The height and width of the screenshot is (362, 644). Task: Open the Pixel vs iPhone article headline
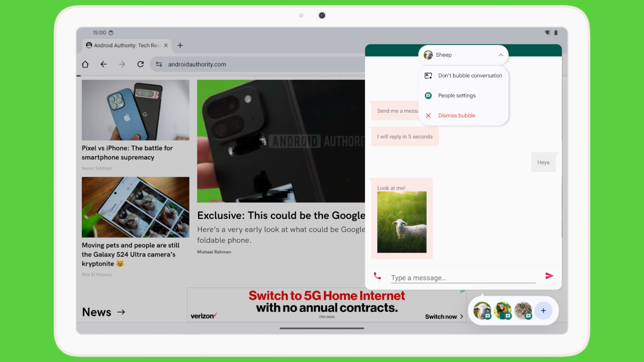coord(127,153)
